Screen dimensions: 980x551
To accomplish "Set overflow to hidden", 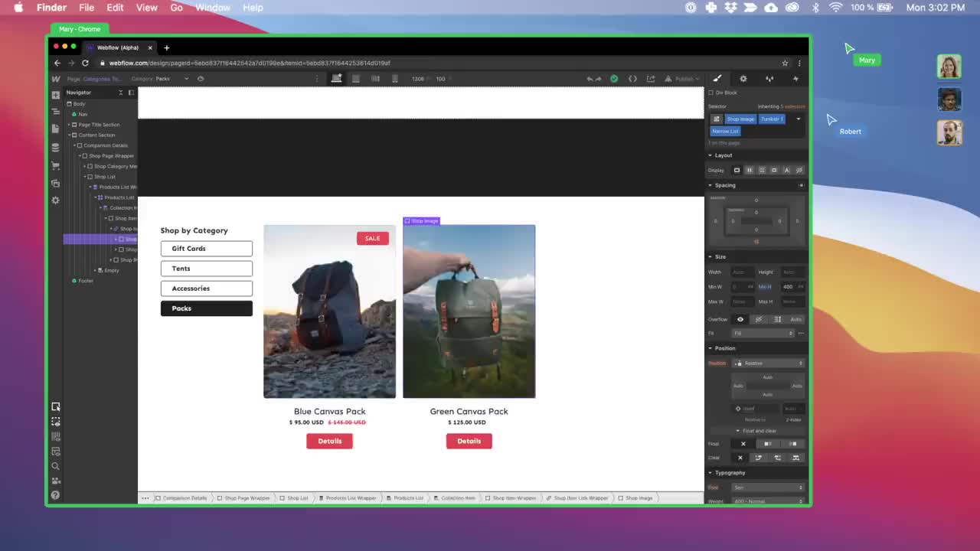I will pos(759,319).
